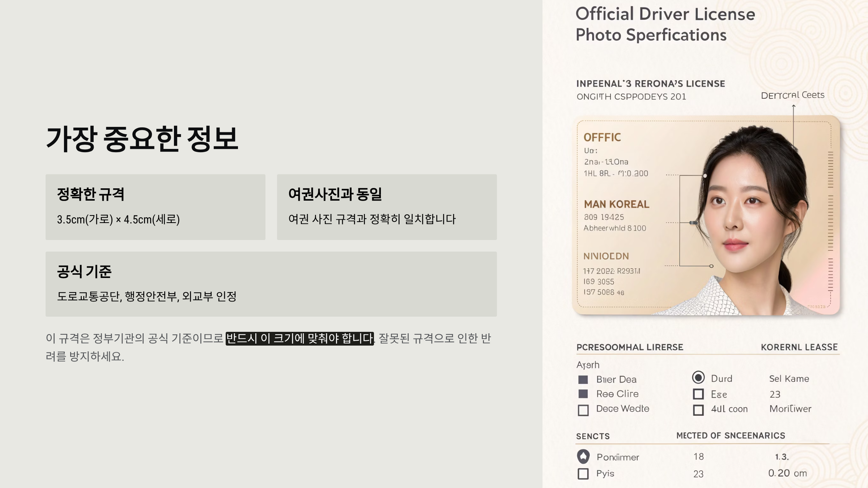Click the 가장 중요한 정보 heading
The height and width of the screenshot is (488, 868).
(142, 139)
